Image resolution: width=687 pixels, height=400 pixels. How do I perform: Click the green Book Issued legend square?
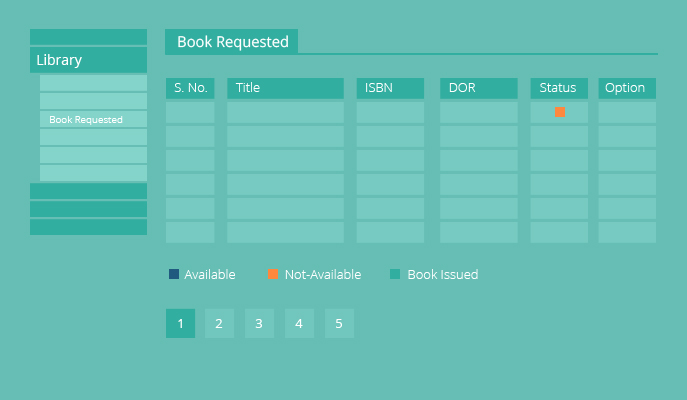[x=394, y=274]
